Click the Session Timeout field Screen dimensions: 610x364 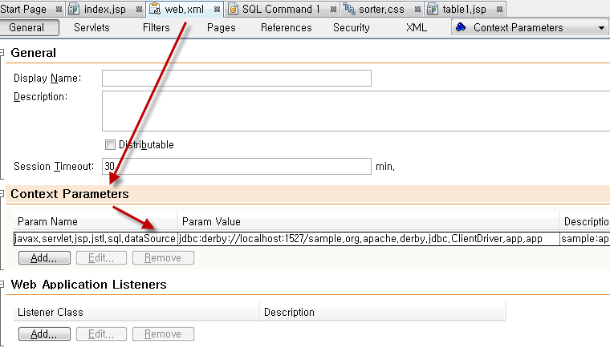[x=237, y=166]
